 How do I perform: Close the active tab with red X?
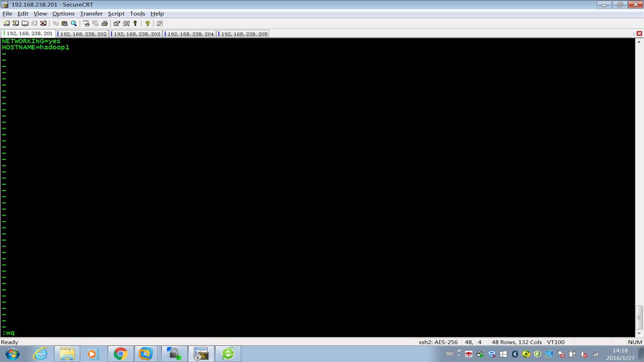(639, 34)
